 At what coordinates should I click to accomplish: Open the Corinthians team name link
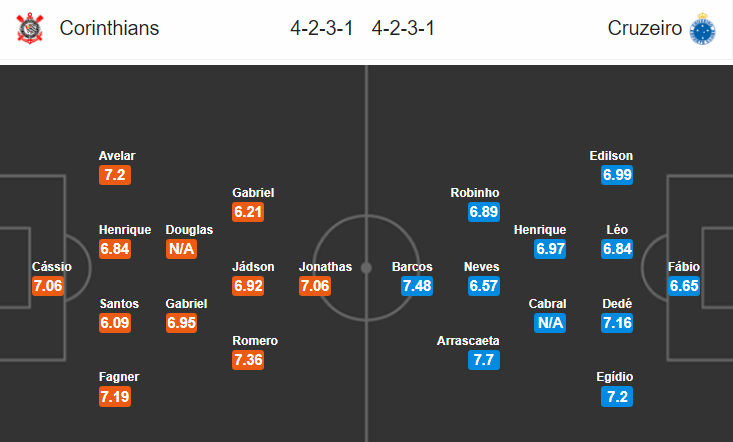point(109,28)
